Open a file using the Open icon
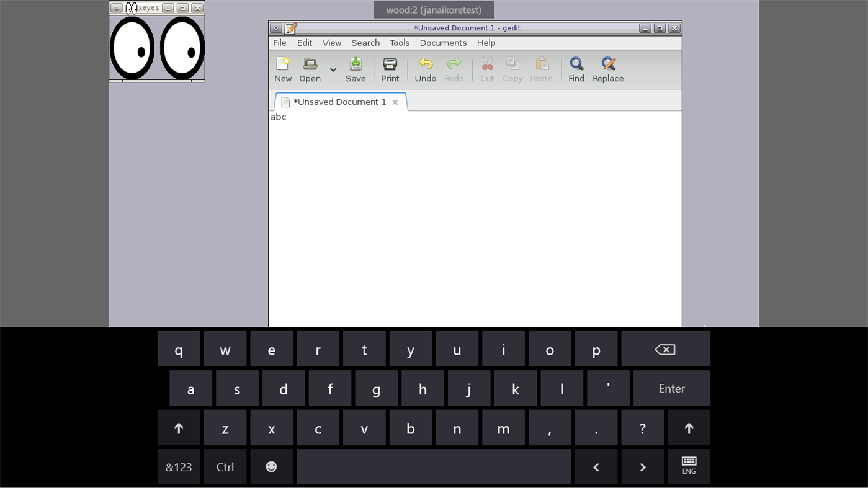 pyautogui.click(x=310, y=68)
